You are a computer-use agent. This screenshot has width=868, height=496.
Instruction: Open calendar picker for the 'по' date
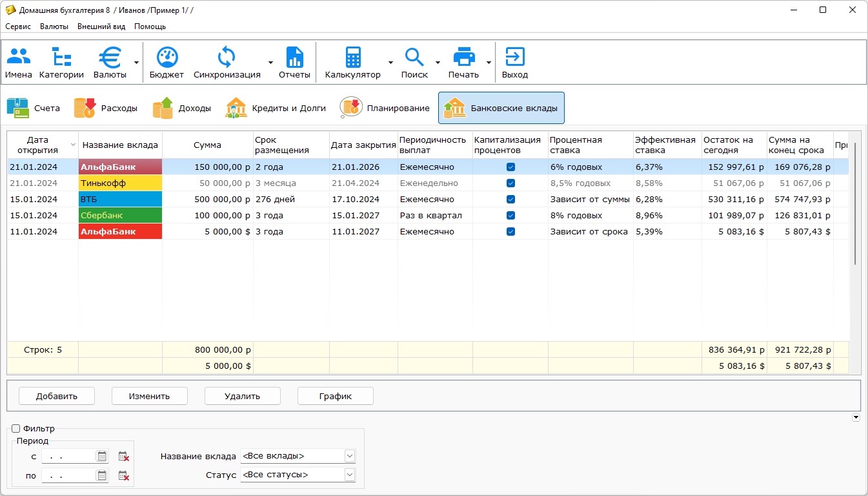[x=101, y=475]
